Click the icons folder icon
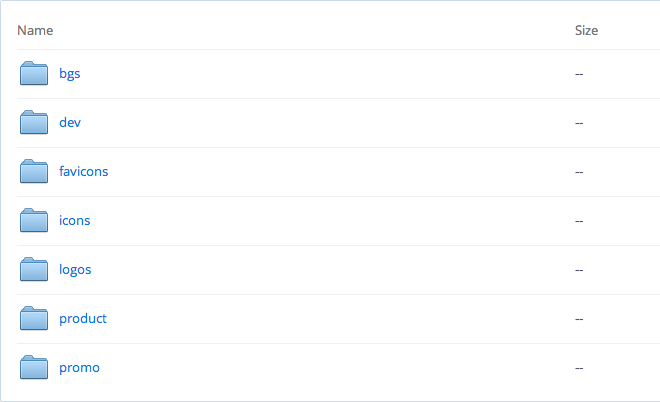Viewport: 660px width, 402px height. [34, 221]
